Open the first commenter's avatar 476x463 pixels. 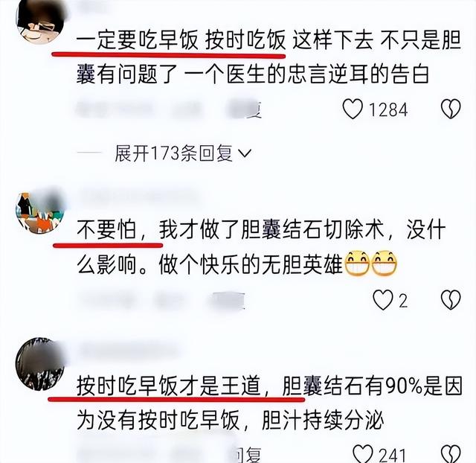(x=40, y=22)
